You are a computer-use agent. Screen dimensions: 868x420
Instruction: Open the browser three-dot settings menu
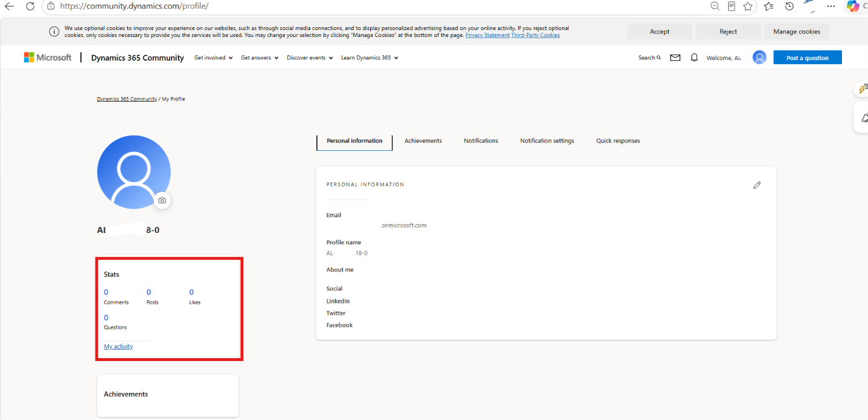pyautogui.click(x=831, y=6)
